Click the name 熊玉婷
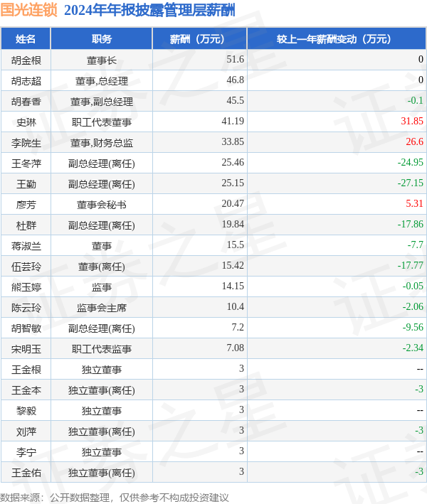The width and height of the screenshot is (427, 504). 26,286
